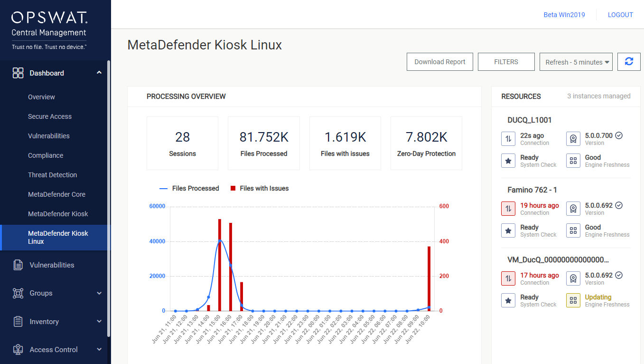The width and height of the screenshot is (644, 364).
Task: Click the sidebar vertical scrollbar
Action: click(x=109, y=199)
